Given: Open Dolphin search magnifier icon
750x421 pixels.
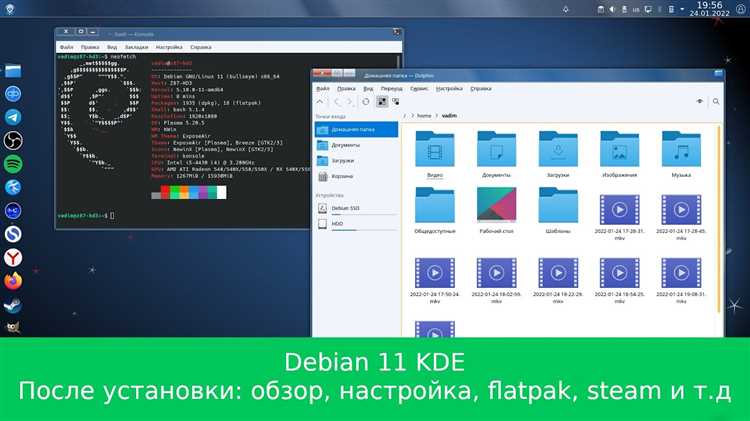Looking at the screenshot, I should pyautogui.click(x=716, y=101).
